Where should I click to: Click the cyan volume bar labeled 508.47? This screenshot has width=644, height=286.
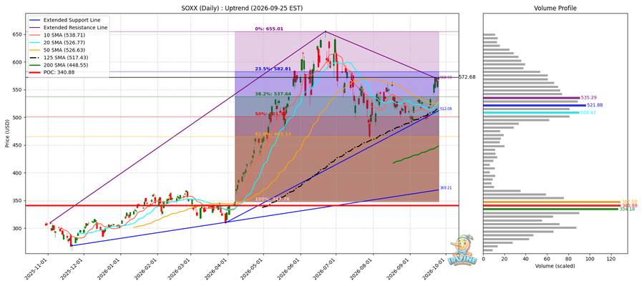[x=531, y=112]
